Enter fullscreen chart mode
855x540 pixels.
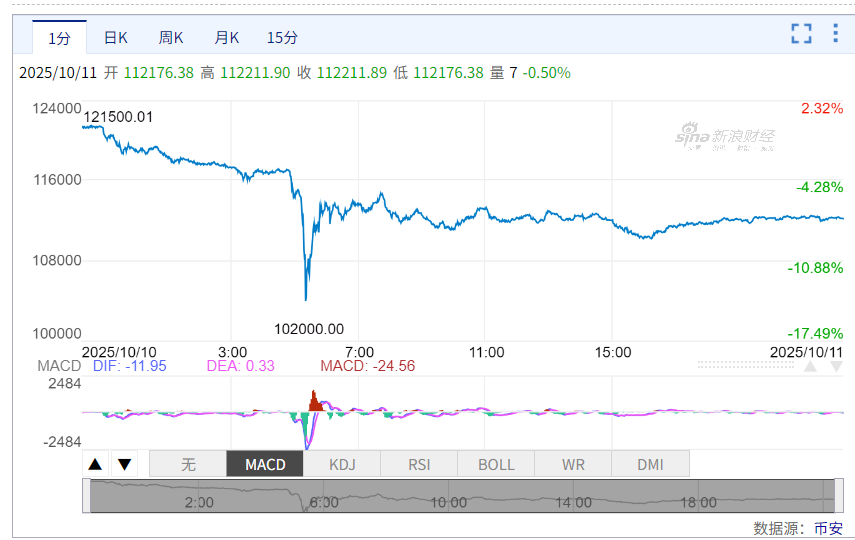pyautogui.click(x=801, y=34)
